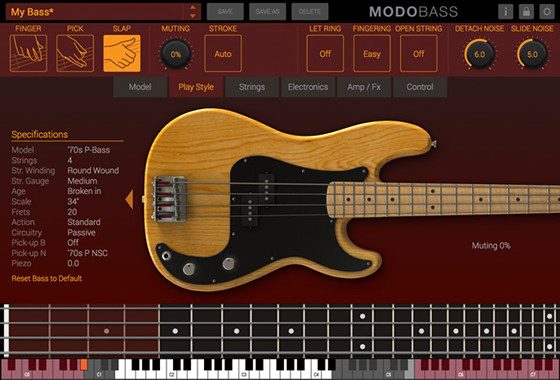Open the settings gear icon
This screenshot has width=560, height=380.
click(547, 12)
